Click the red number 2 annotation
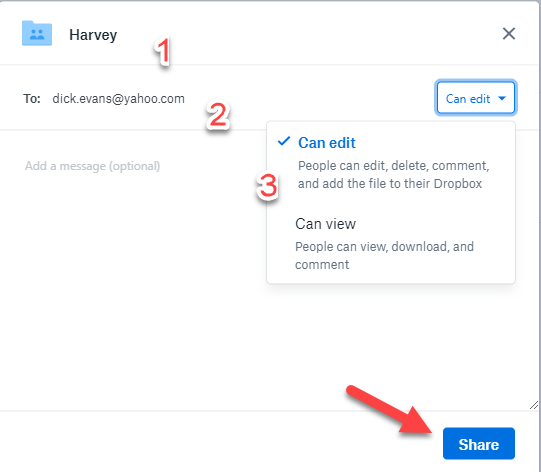541x472 pixels. (218, 116)
